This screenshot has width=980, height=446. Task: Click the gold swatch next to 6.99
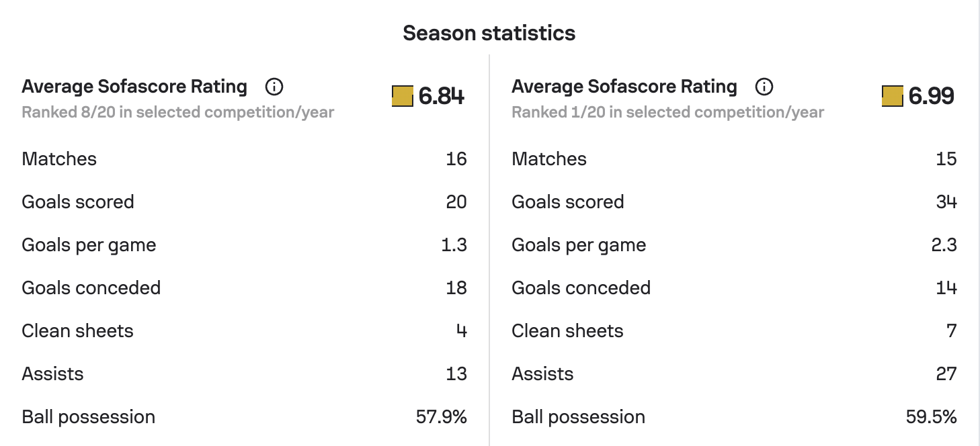pyautogui.click(x=893, y=96)
